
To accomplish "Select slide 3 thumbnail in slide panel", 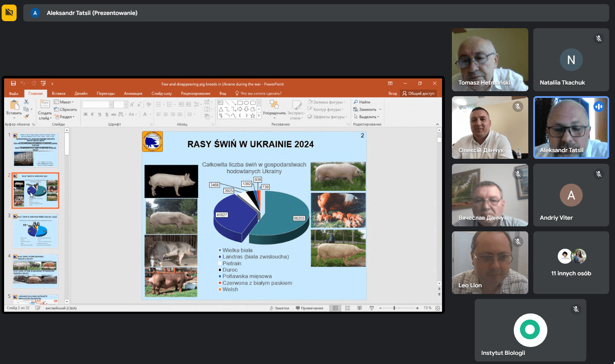I will [x=35, y=231].
